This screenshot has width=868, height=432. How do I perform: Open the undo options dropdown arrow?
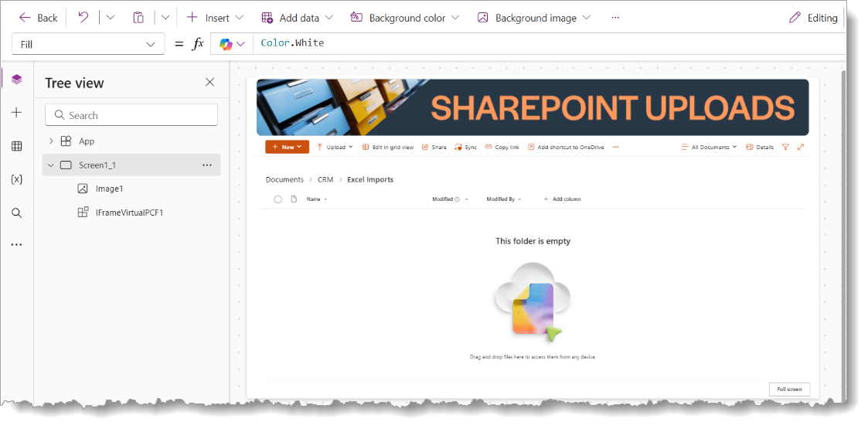[111, 18]
